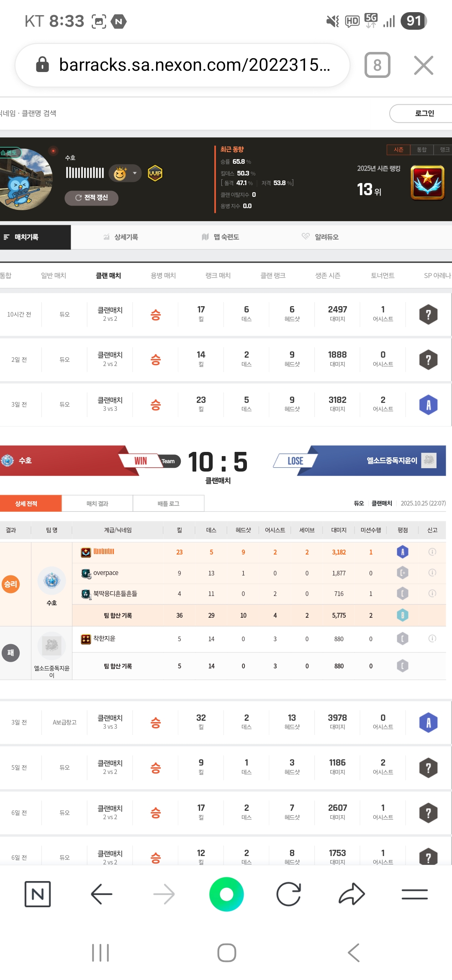Expand the A보급창고 match row

pyautogui.click(x=226, y=722)
